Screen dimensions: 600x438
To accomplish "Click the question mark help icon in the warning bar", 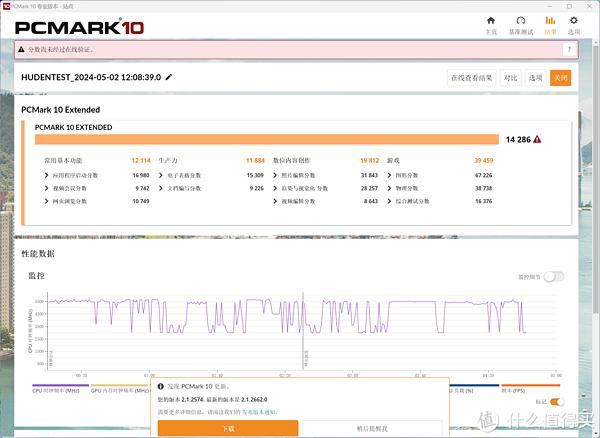I will click(569, 49).
